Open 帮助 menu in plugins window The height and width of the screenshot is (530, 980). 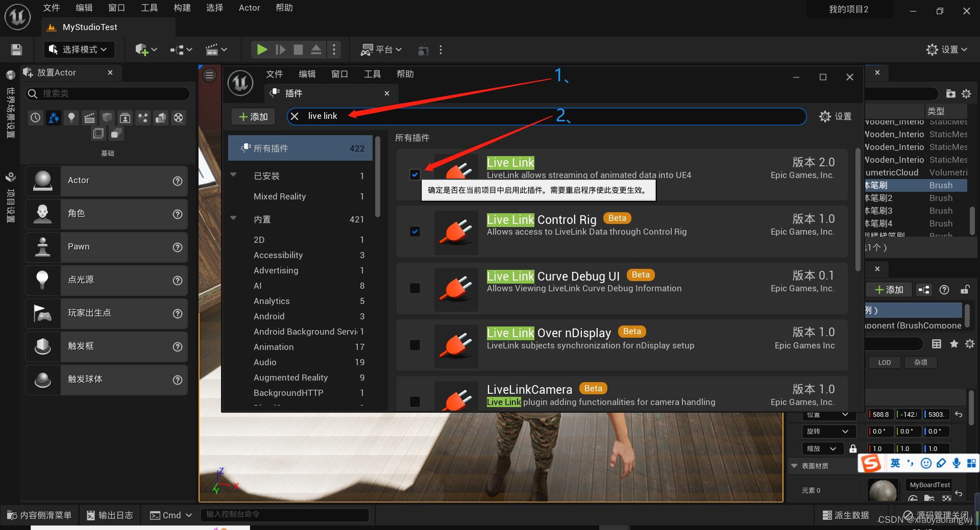coord(405,74)
